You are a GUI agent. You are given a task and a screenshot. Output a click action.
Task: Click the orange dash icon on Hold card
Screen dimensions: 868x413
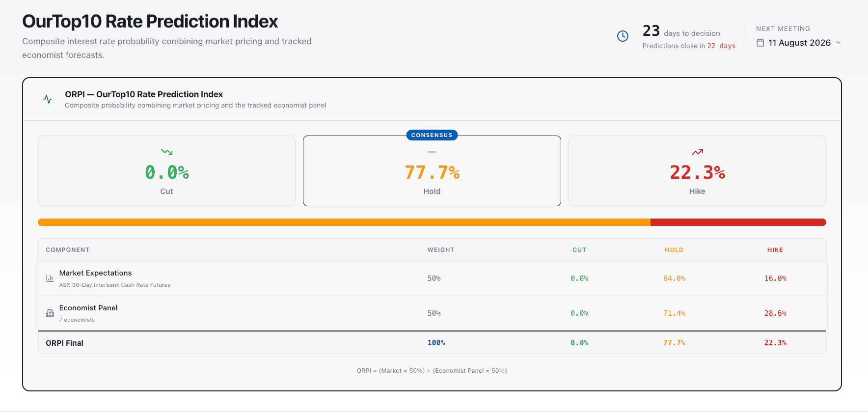(x=432, y=152)
